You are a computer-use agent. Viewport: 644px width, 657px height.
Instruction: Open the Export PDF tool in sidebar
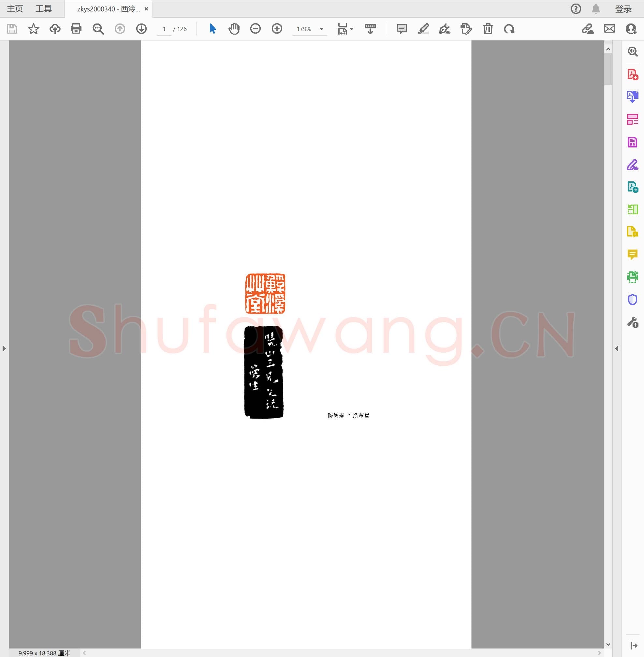(632, 97)
